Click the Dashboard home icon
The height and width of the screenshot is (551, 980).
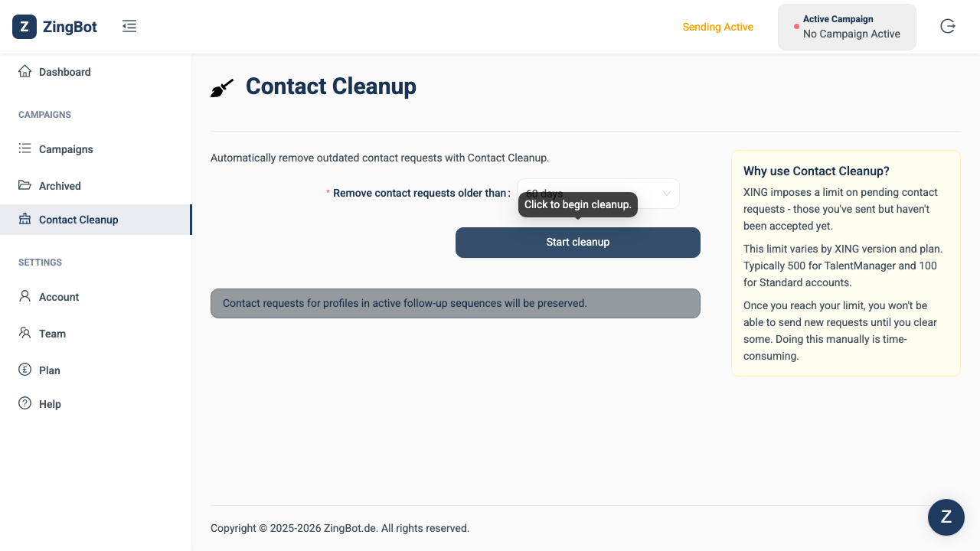24,71
